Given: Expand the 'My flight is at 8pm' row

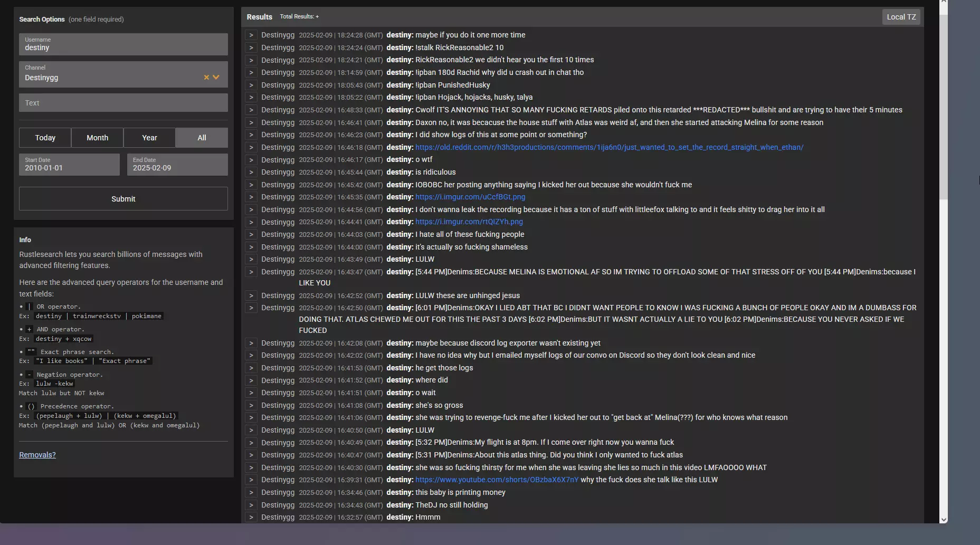Looking at the screenshot, I should click(x=251, y=442).
